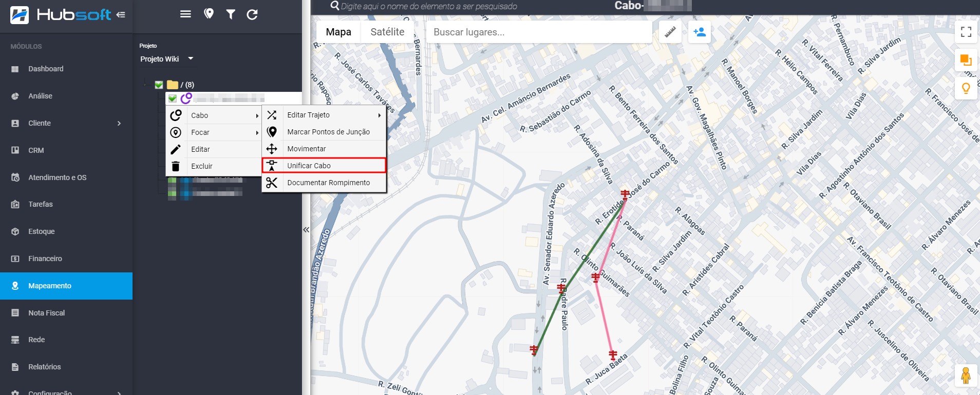This screenshot has height=395, width=980.
Task: Click the orange layers icon
Action: (966, 60)
